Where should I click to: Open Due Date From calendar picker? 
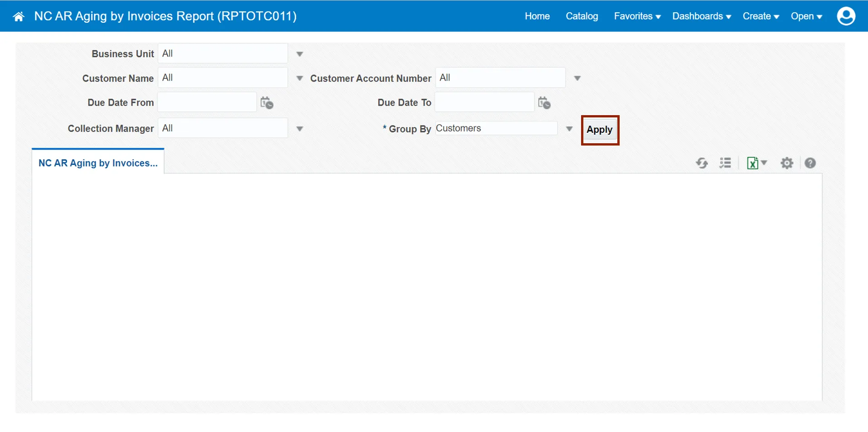267,103
